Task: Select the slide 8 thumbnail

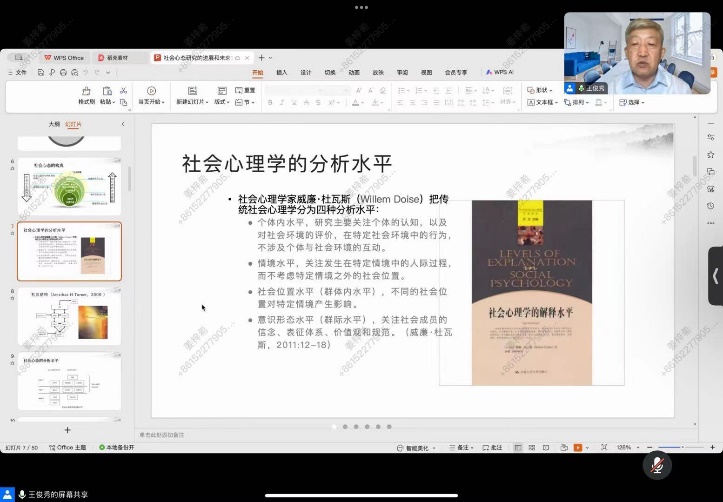Action: [69, 317]
